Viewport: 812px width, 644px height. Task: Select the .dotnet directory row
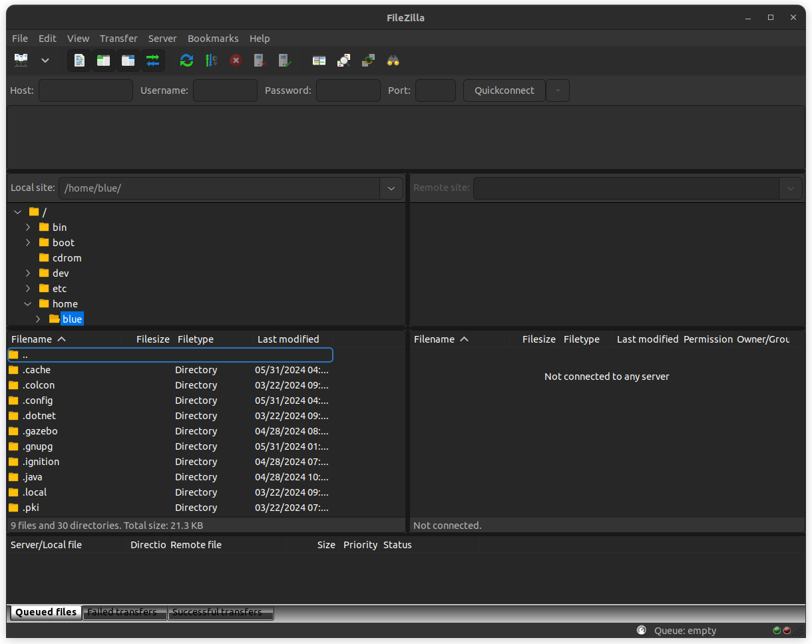pos(170,416)
